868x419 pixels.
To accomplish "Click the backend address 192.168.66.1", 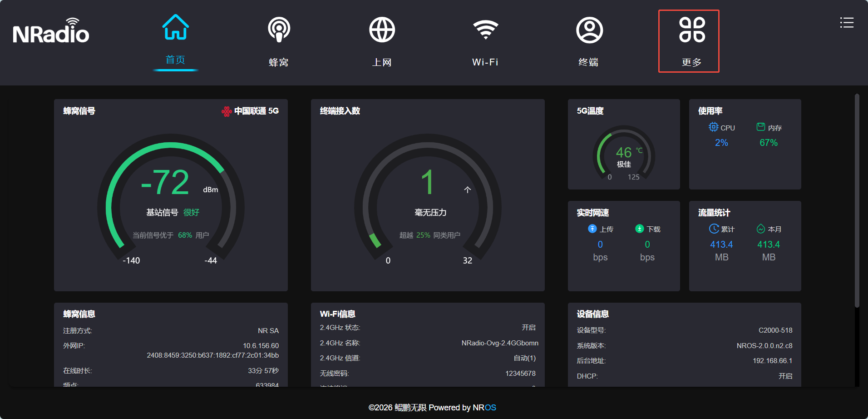I will (x=772, y=361).
